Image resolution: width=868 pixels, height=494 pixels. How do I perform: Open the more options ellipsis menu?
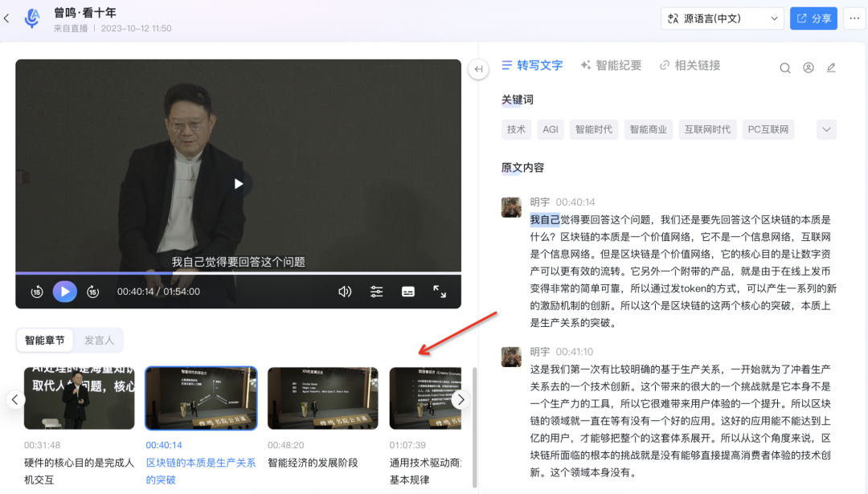pyautogui.click(x=854, y=18)
